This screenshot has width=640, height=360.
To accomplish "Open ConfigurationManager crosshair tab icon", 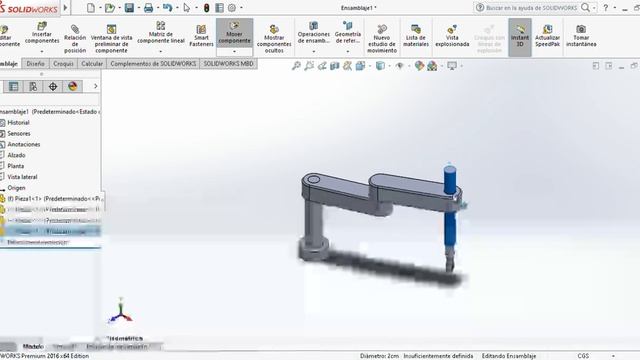I will (x=53, y=87).
